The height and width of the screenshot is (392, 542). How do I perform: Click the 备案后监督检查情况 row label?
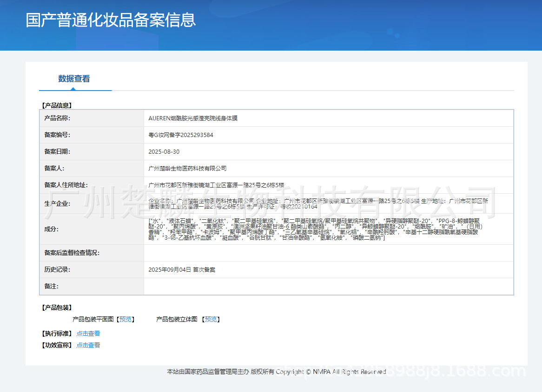tap(72, 253)
